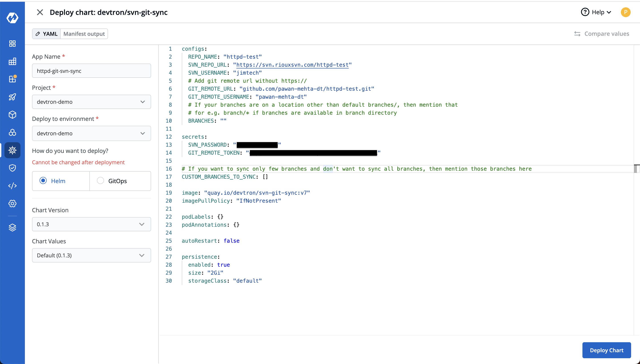The height and width of the screenshot is (364, 640).
Task: Open the Applications grid view
Action: pos(12,43)
